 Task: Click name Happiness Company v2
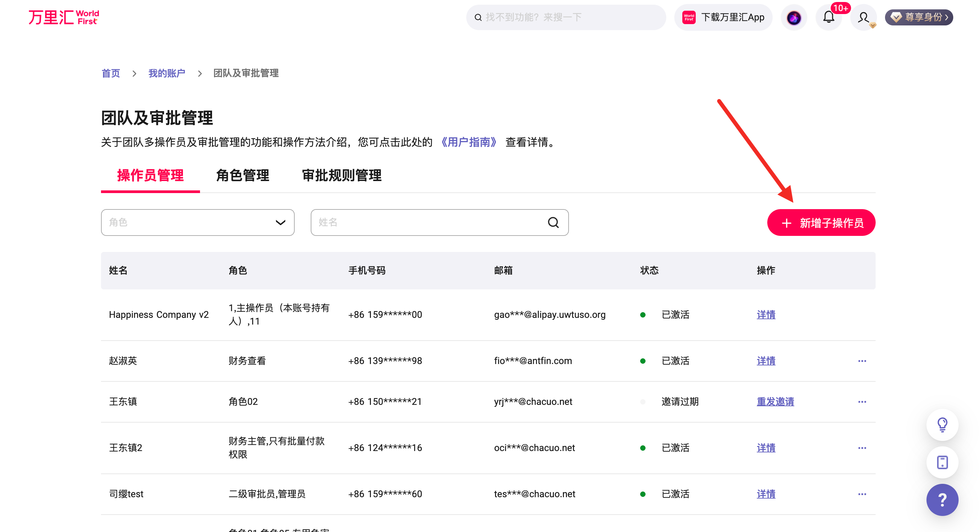[x=159, y=315]
